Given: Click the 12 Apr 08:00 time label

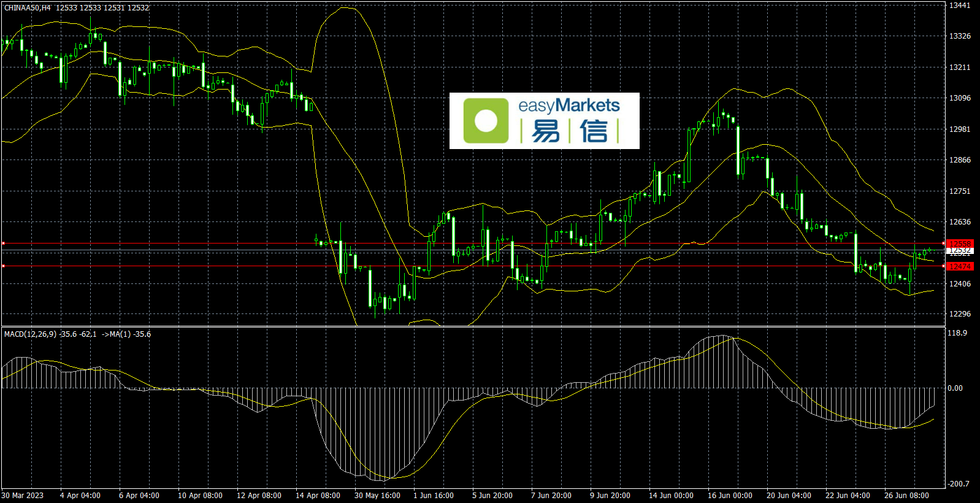Looking at the screenshot, I should (x=259, y=496).
